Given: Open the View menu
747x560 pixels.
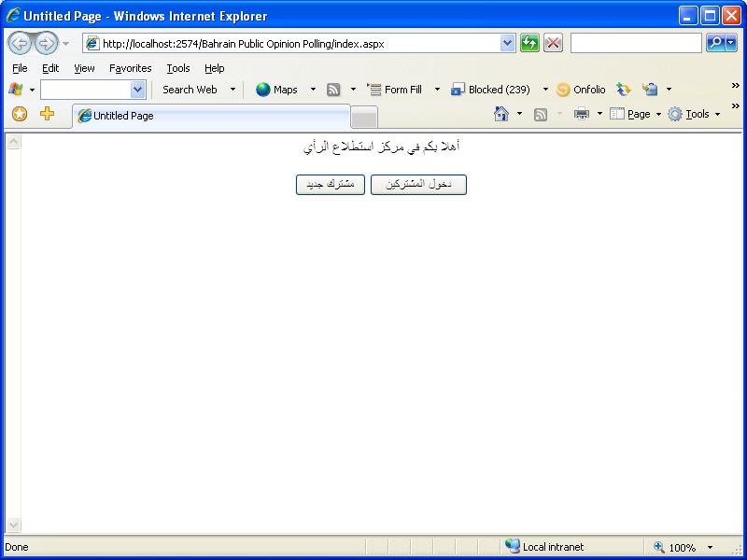Looking at the screenshot, I should tap(84, 68).
